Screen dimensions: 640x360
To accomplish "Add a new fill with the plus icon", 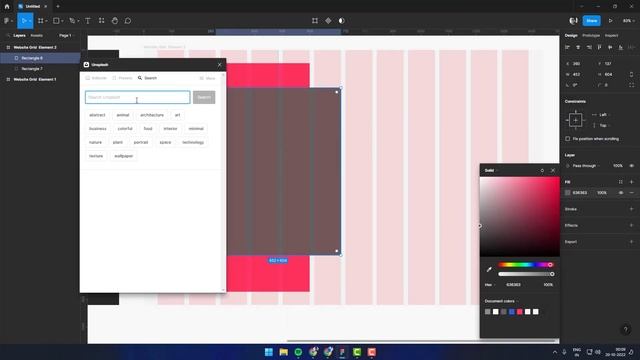I will tap(631, 182).
